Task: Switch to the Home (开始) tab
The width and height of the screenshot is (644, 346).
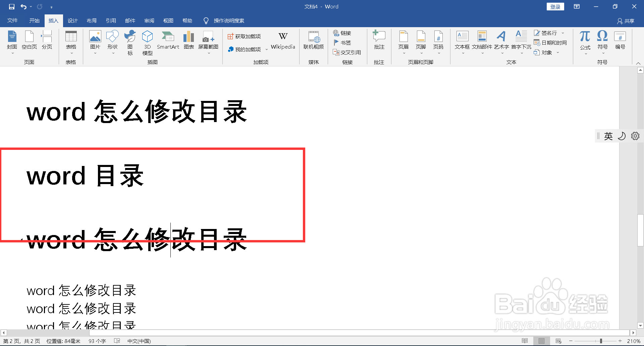Action: click(34, 20)
